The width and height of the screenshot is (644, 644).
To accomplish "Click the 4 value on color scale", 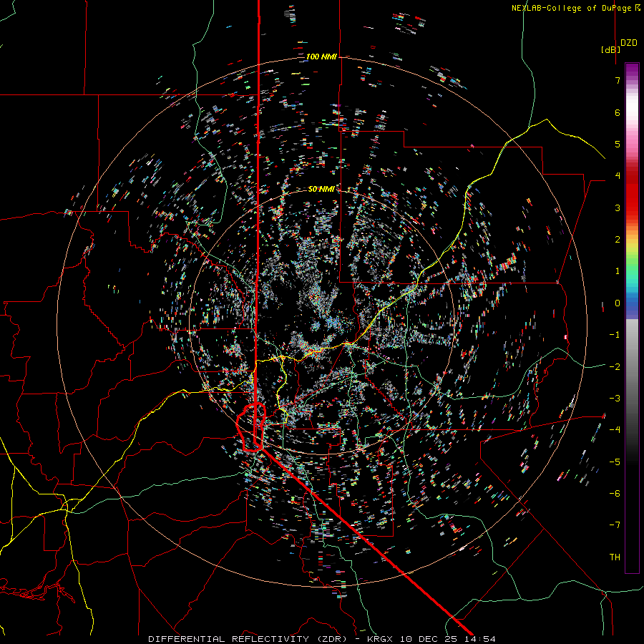I will click(618, 176).
